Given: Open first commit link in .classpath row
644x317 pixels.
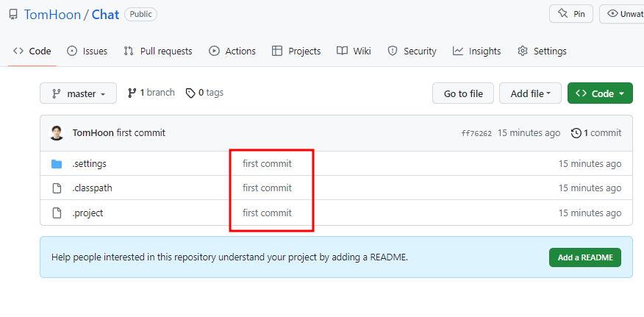Looking at the screenshot, I should coord(267,188).
